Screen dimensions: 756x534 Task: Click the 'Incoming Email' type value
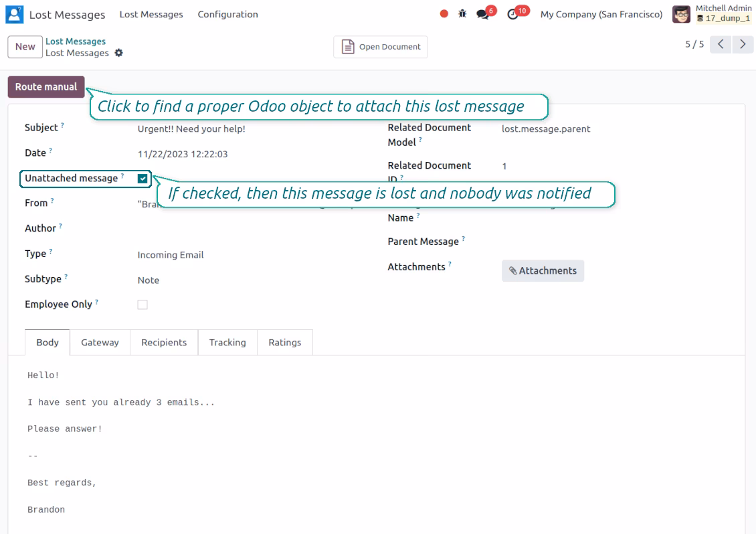coord(171,255)
